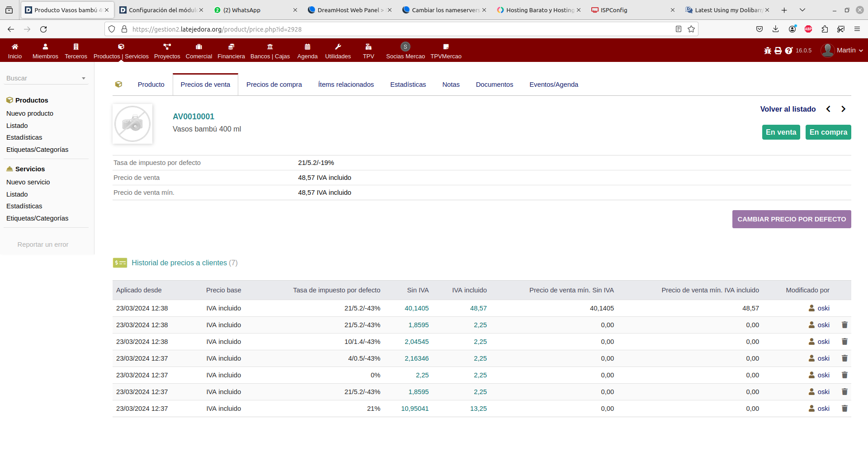This screenshot has height=470, width=868.
Task: Go to next product with right chevron
Action: click(x=843, y=109)
